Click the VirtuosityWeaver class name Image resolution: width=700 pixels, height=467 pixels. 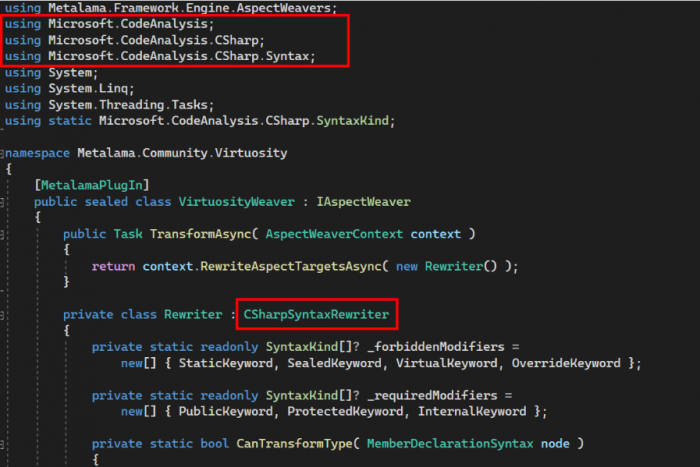coord(237,201)
